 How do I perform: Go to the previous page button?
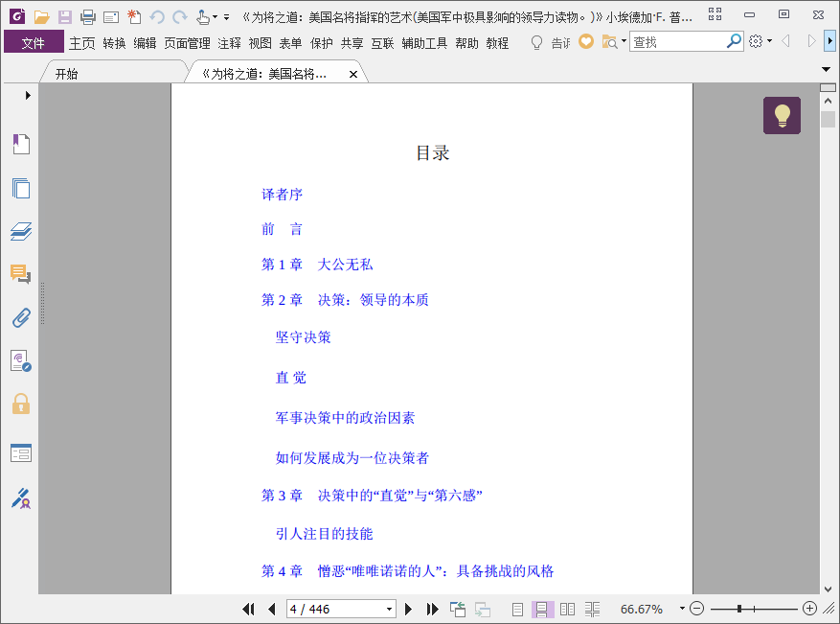click(272, 609)
